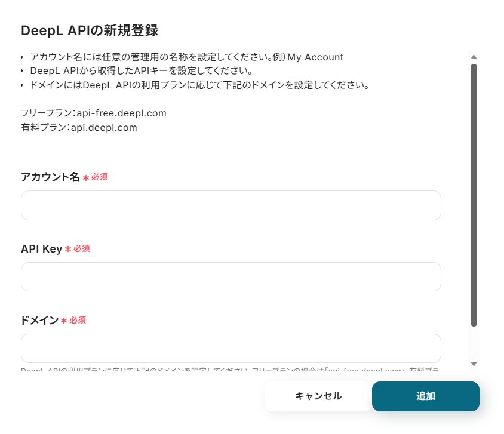Click the scrollbar down arrow

click(474, 363)
